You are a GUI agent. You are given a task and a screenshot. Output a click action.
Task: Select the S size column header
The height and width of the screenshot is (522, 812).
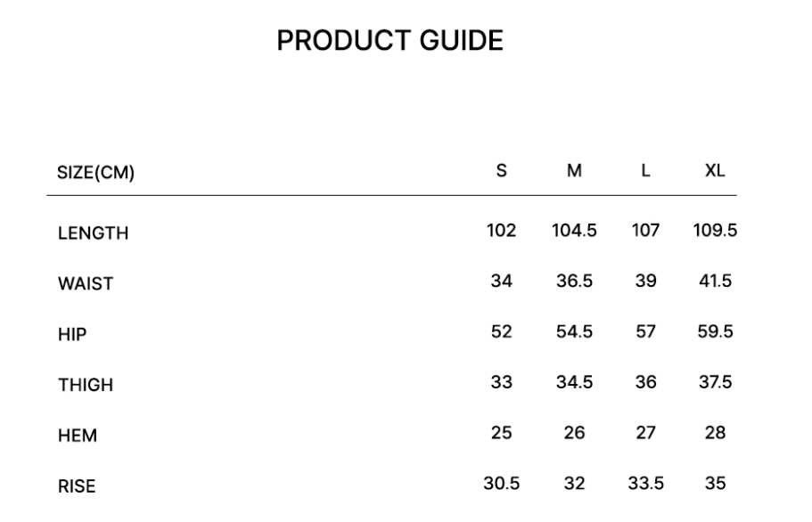(502, 172)
